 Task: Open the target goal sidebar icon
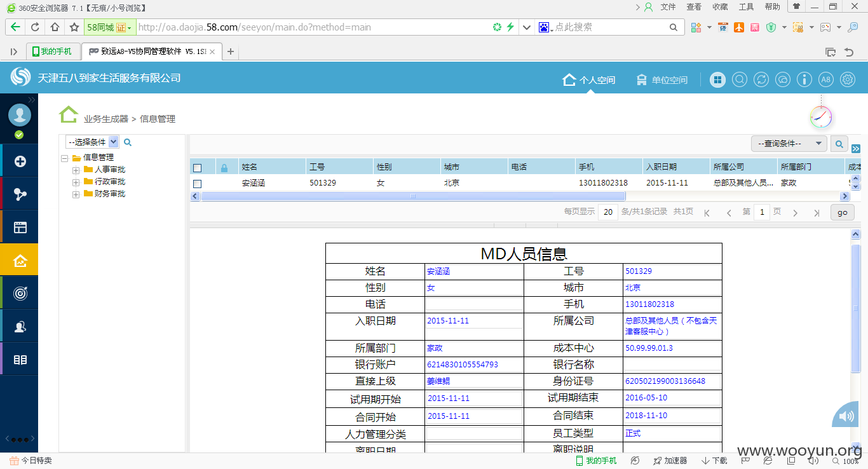[20, 293]
